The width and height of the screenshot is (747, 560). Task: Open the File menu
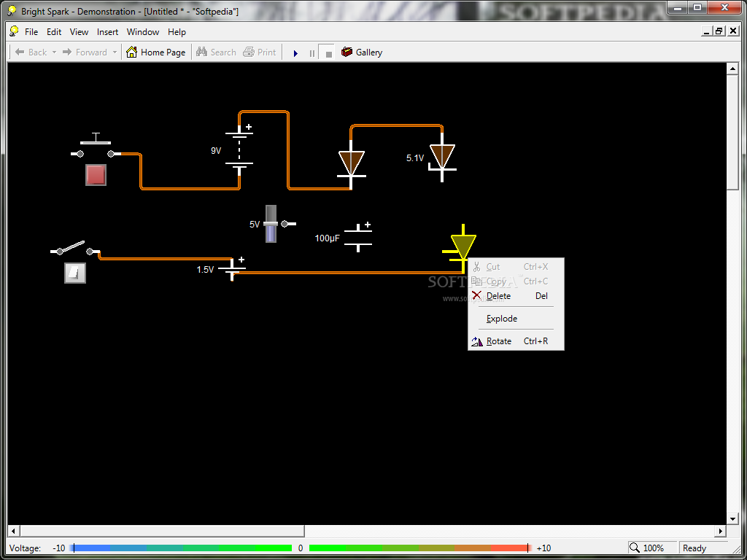tap(31, 32)
